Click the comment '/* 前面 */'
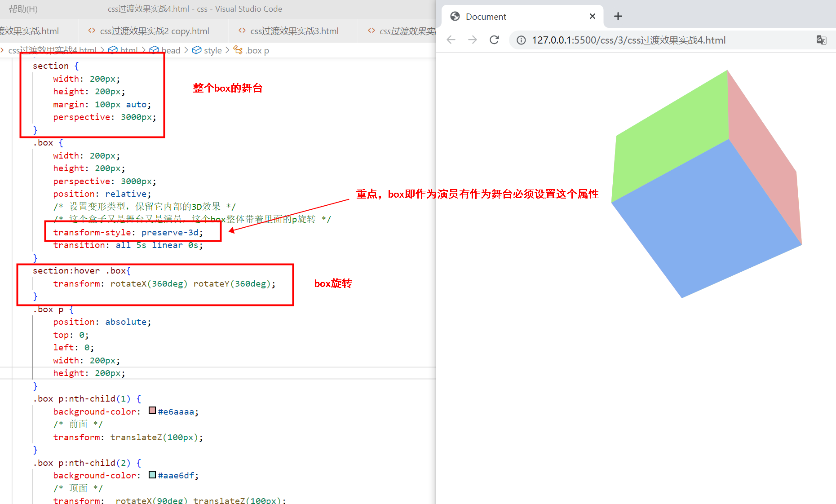Screen dimensions: 836x504 pyautogui.click(x=78, y=424)
